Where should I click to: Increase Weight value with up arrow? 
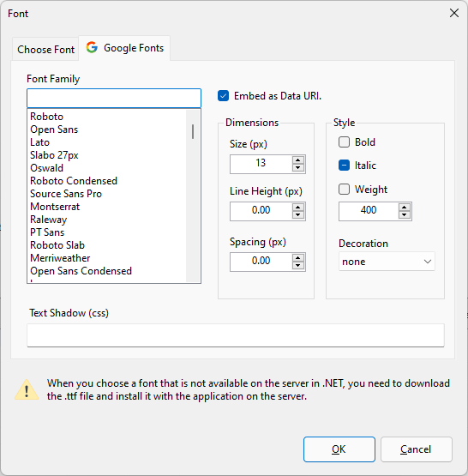pyautogui.click(x=405, y=208)
